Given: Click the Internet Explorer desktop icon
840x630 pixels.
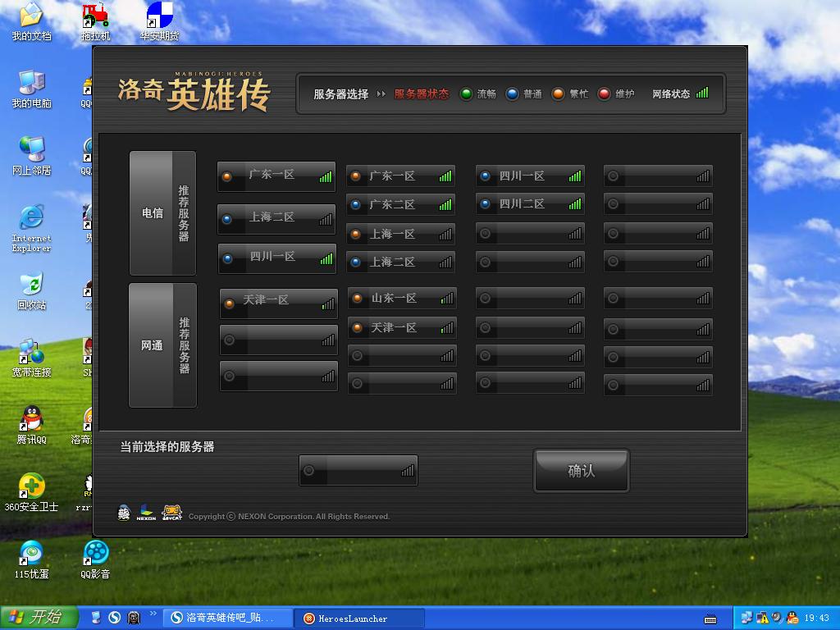Looking at the screenshot, I should pyautogui.click(x=32, y=228).
